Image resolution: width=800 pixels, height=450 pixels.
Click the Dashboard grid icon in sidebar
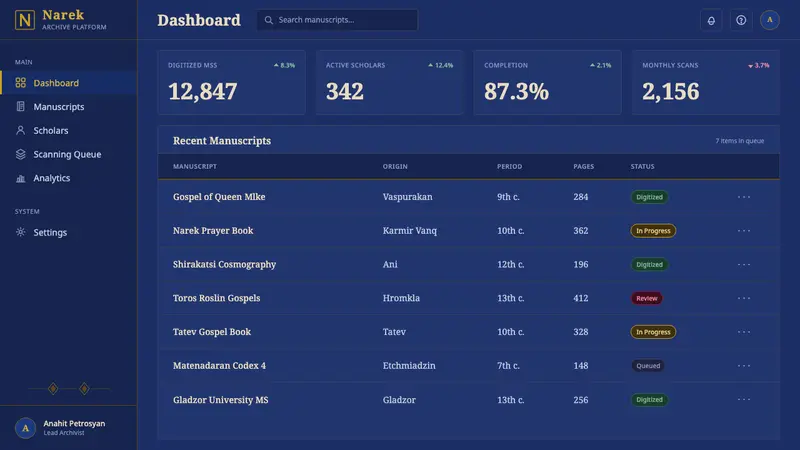click(x=20, y=83)
